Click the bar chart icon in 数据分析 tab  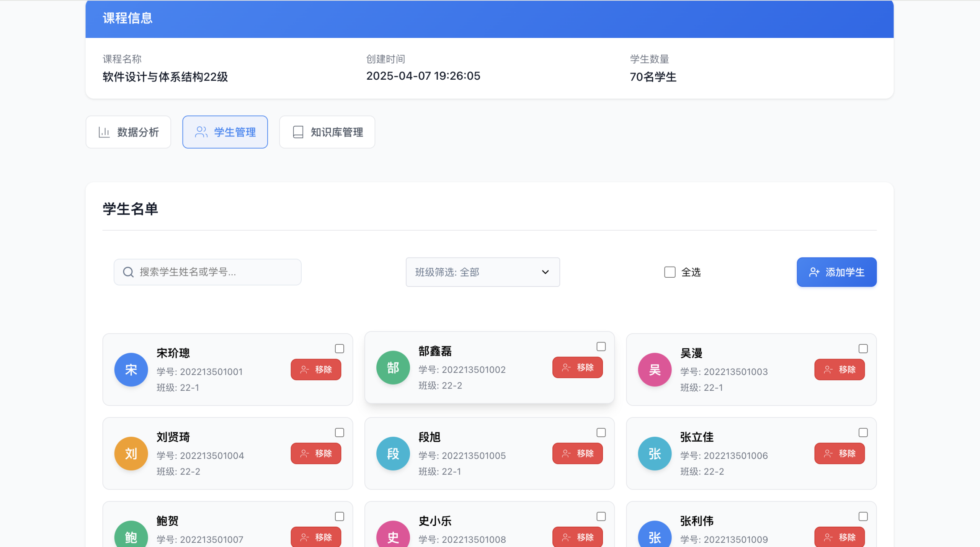pos(104,132)
